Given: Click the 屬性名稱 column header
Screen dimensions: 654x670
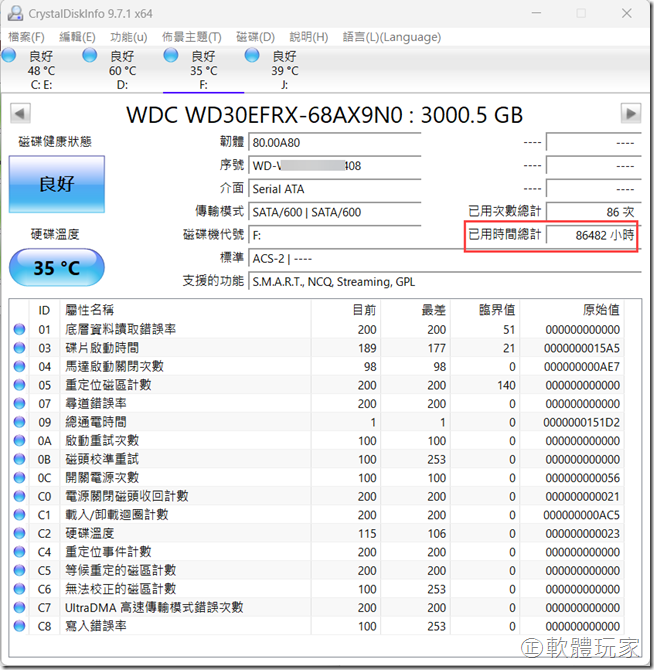Looking at the screenshot, I should [90, 310].
